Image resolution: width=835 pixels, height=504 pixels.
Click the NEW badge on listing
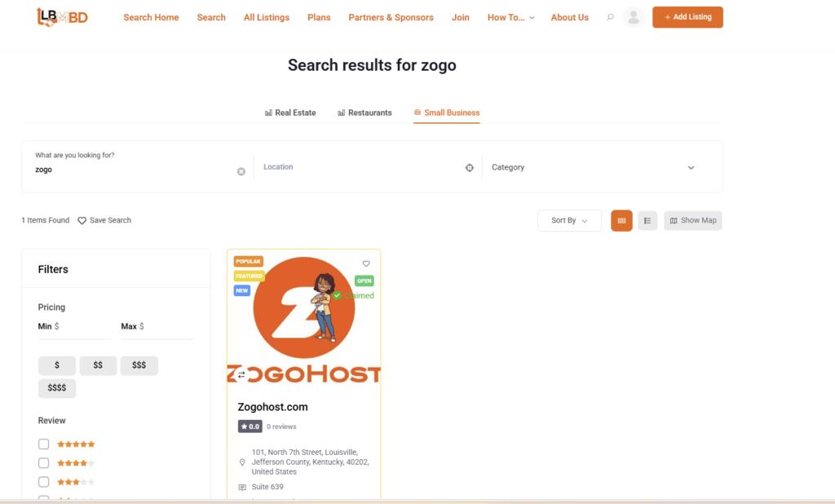pos(241,291)
